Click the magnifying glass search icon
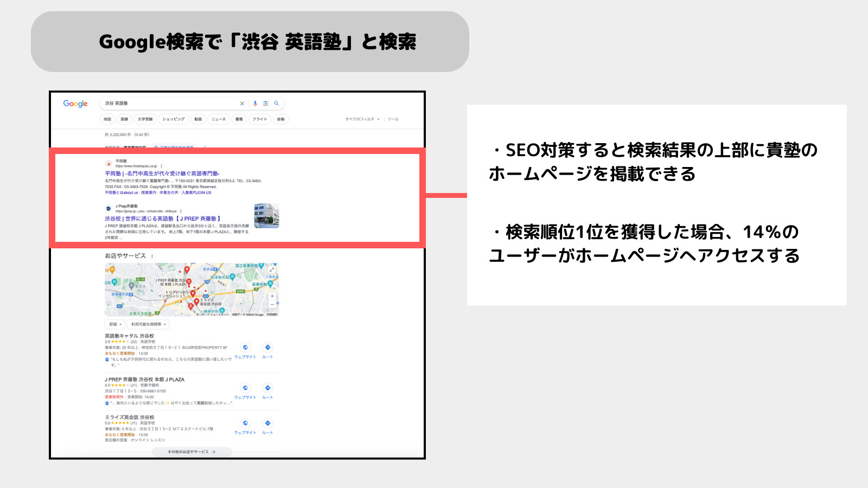 tap(276, 104)
